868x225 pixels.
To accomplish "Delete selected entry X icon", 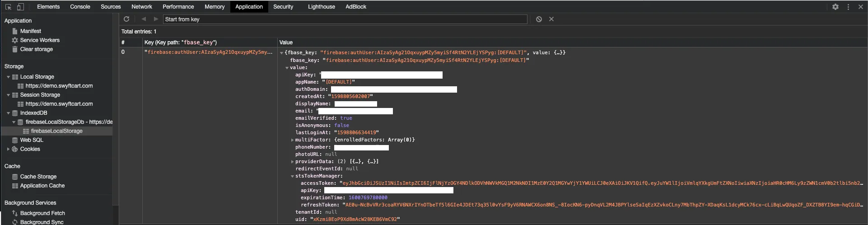I will tap(551, 19).
